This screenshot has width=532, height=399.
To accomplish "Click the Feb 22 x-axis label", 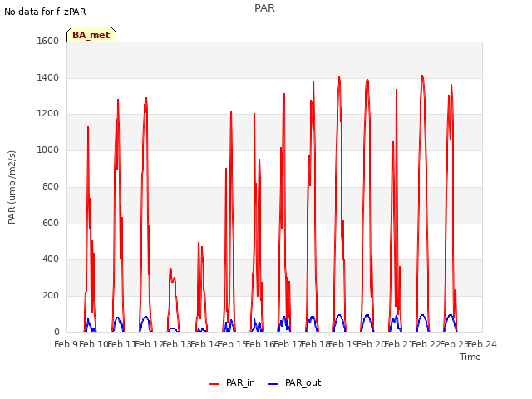I will click(426, 344).
